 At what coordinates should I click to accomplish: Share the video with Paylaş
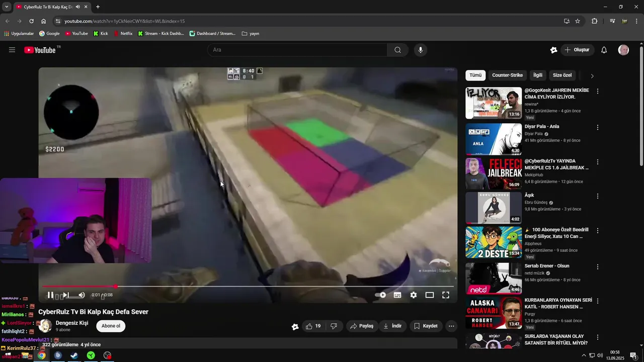coord(362,326)
